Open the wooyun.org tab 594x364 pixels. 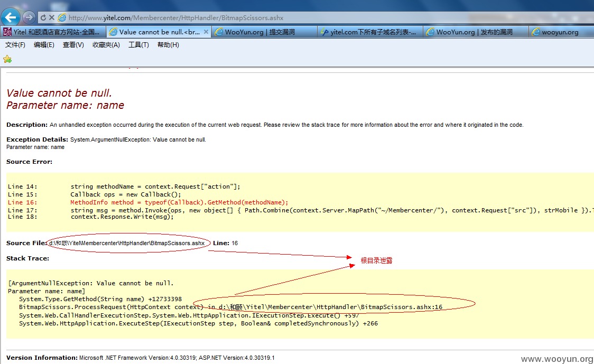pos(561,32)
